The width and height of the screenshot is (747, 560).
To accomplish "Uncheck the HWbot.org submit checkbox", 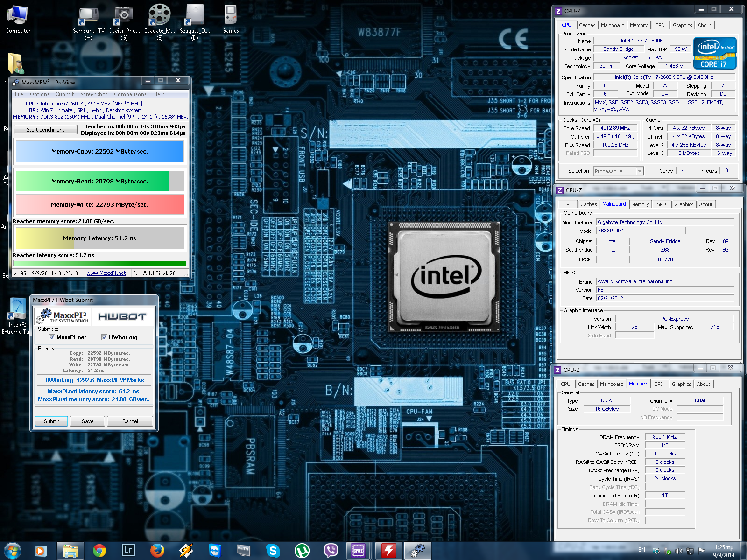I will point(105,337).
